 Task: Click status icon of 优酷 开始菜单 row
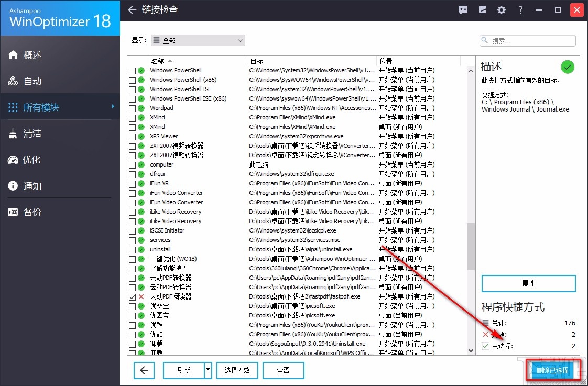click(x=141, y=325)
